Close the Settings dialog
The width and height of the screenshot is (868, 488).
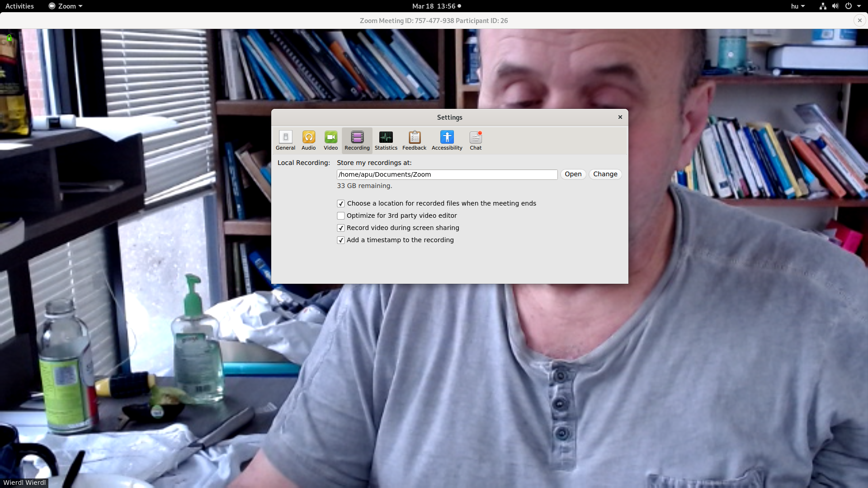point(620,117)
